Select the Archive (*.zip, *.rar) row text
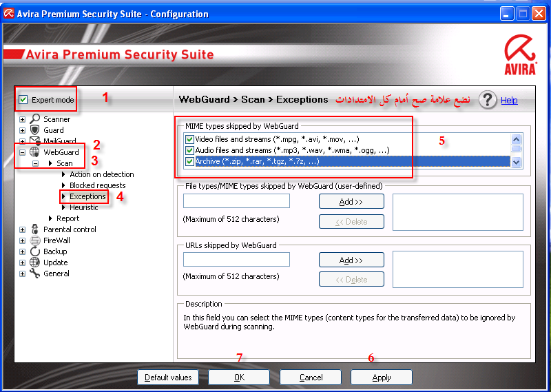 (257, 161)
